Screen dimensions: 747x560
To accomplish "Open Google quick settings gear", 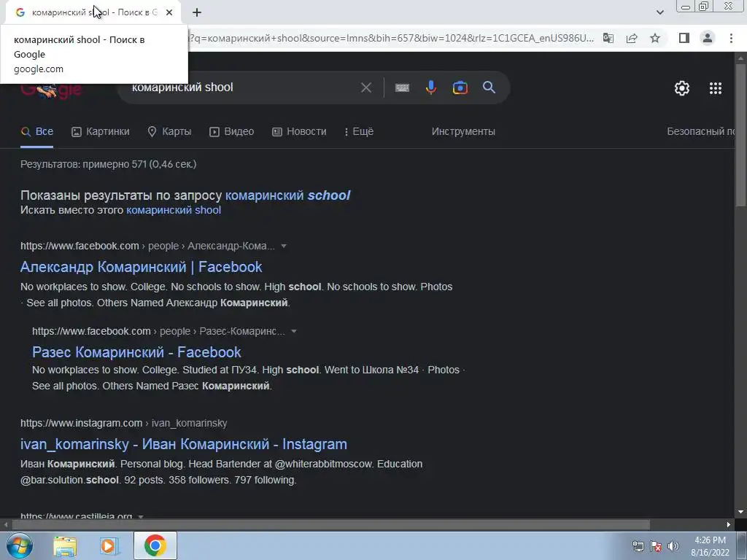I will click(682, 88).
